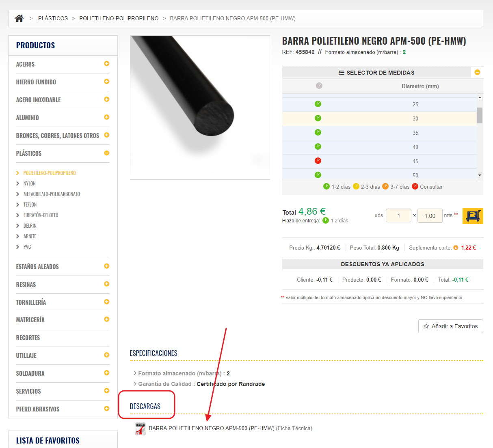Screen dimensions: 493x448
Task: Collapse PLÁSTICOS minus icon
Action: 107,153
